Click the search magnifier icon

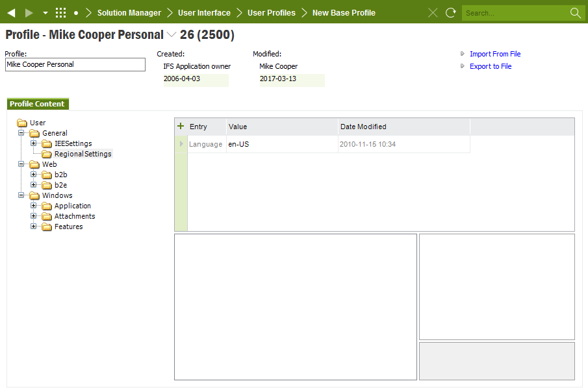575,13
